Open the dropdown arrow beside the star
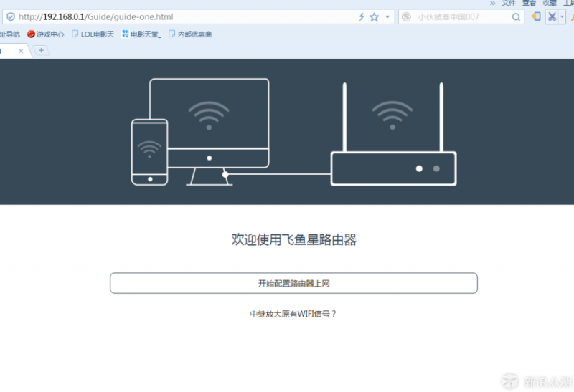This screenshot has height=392, width=574. pos(387,16)
